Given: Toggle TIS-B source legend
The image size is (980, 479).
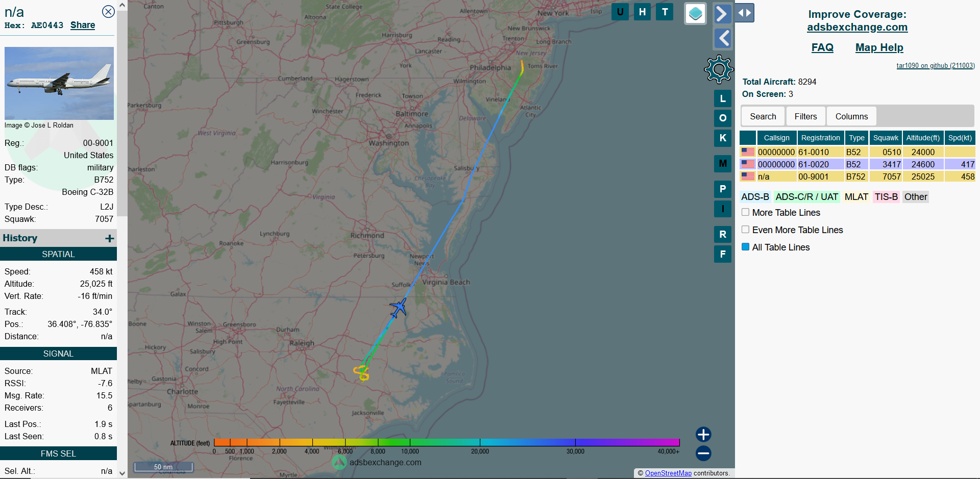Looking at the screenshot, I should point(886,197).
